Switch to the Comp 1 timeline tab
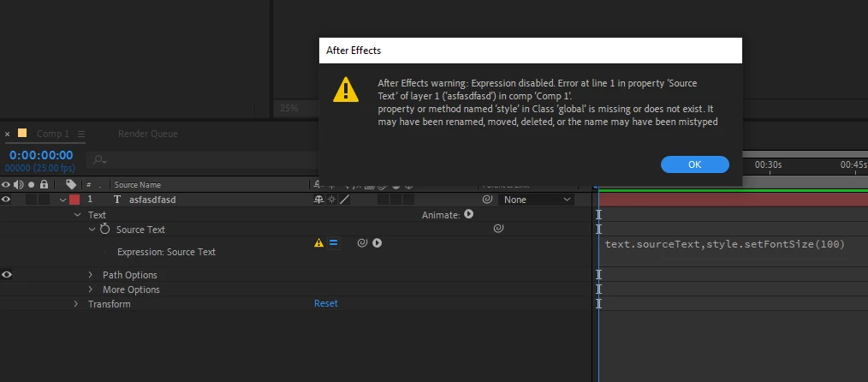The height and width of the screenshot is (382, 868). point(52,134)
